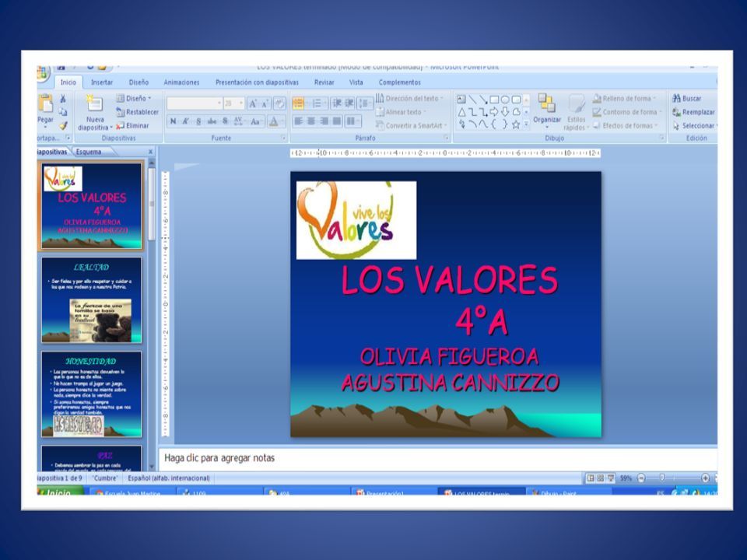747x560 pixels.
Task: Click the Nueva diapositiva icon
Action: [x=94, y=103]
